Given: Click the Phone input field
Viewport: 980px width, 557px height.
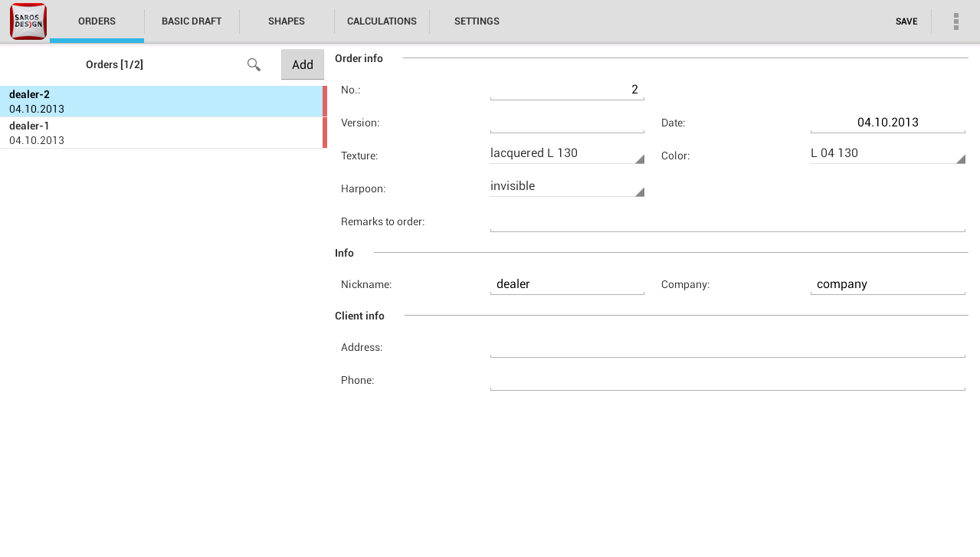Looking at the screenshot, I should [x=727, y=380].
